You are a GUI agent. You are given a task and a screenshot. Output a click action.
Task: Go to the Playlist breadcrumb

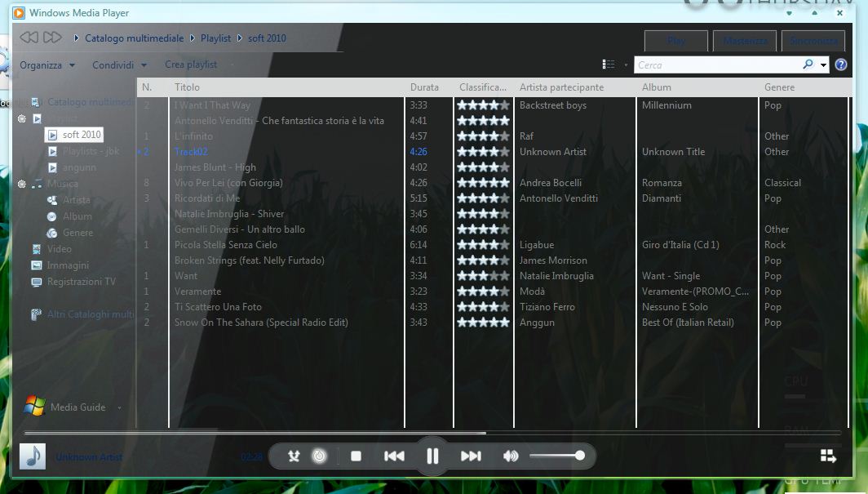[x=215, y=38]
